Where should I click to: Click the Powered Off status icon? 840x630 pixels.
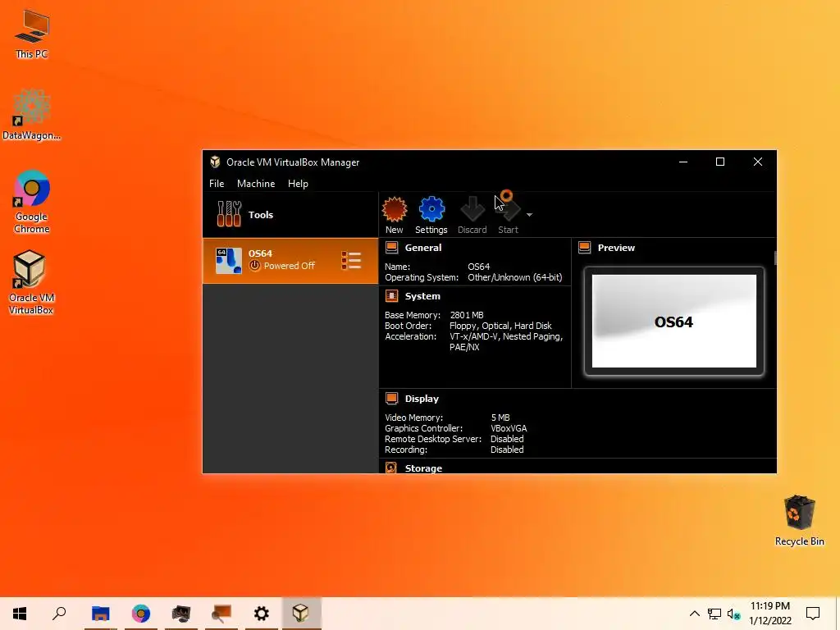(x=255, y=266)
